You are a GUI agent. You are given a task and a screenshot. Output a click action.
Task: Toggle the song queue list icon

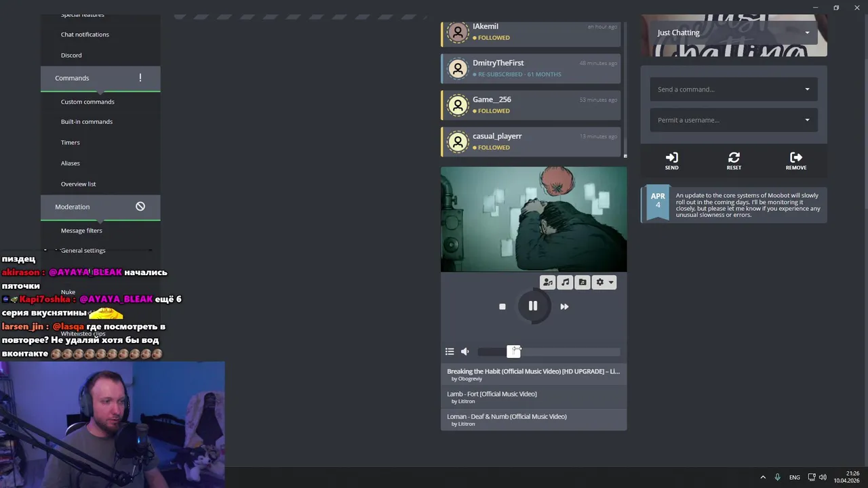click(x=450, y=351)
